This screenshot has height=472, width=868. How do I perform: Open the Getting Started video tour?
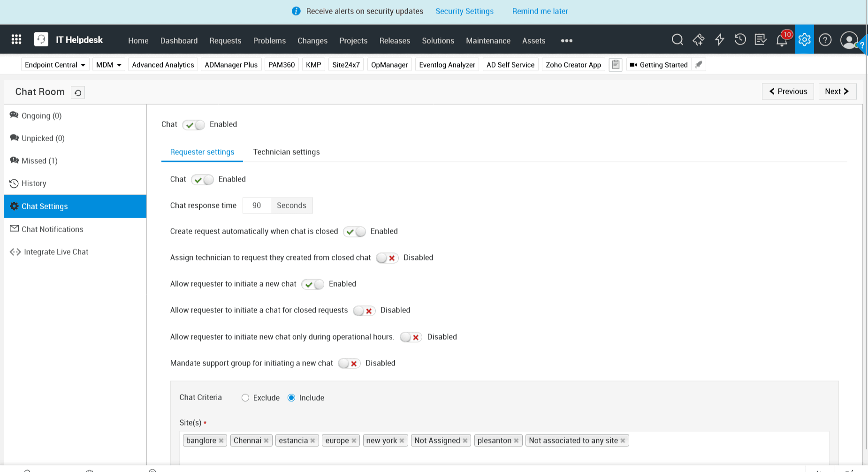coord(662,65)
